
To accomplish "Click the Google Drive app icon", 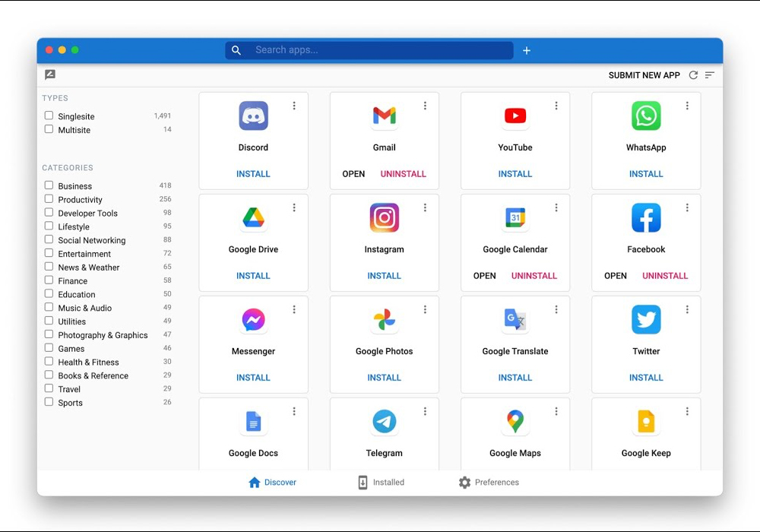I will [253, 218].
